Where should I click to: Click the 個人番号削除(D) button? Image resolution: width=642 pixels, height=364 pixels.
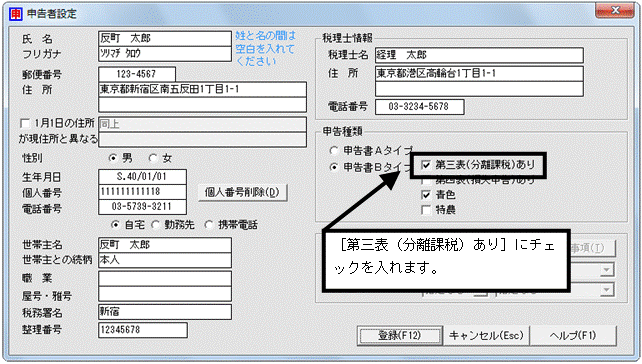pos(242,192)
